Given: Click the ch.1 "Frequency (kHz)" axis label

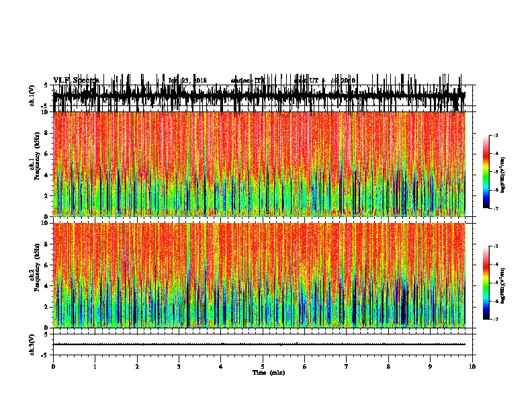Looking at the screenshot, I should 37,156.
